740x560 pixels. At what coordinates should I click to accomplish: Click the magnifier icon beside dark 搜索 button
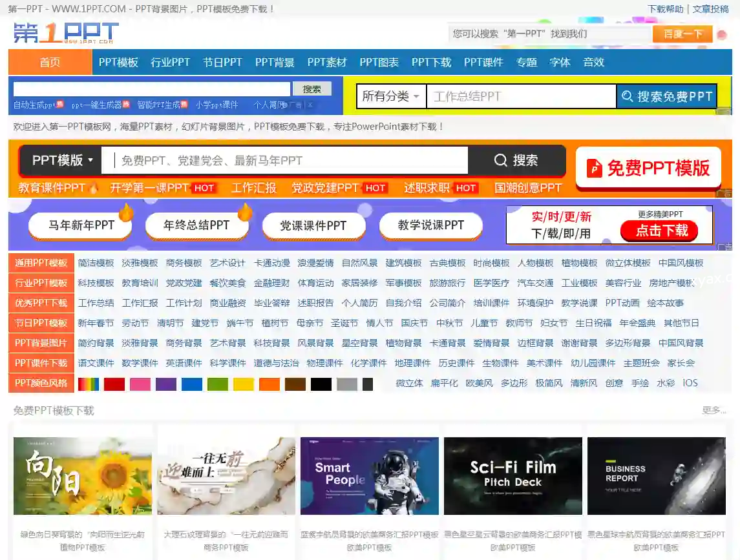point(500,161)
